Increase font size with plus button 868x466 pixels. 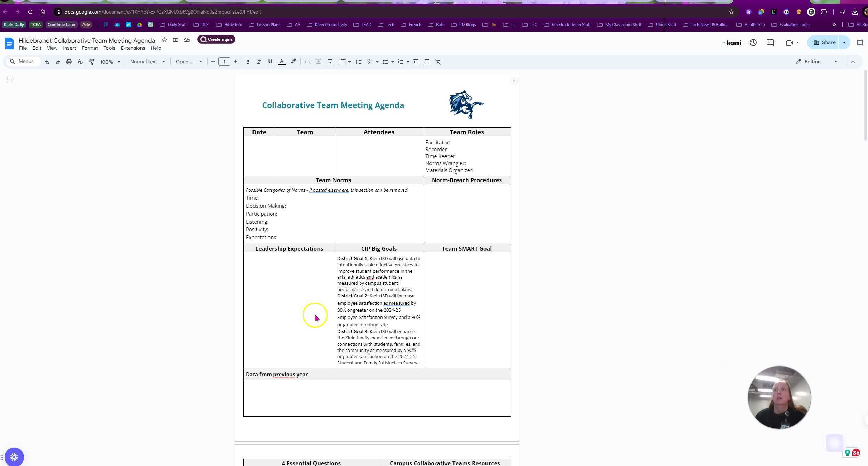click(235, 62)
